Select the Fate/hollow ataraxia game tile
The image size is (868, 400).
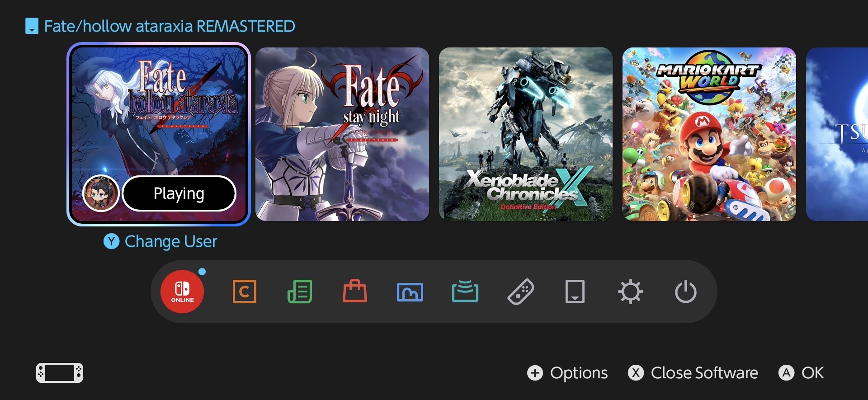coord(159,134)
